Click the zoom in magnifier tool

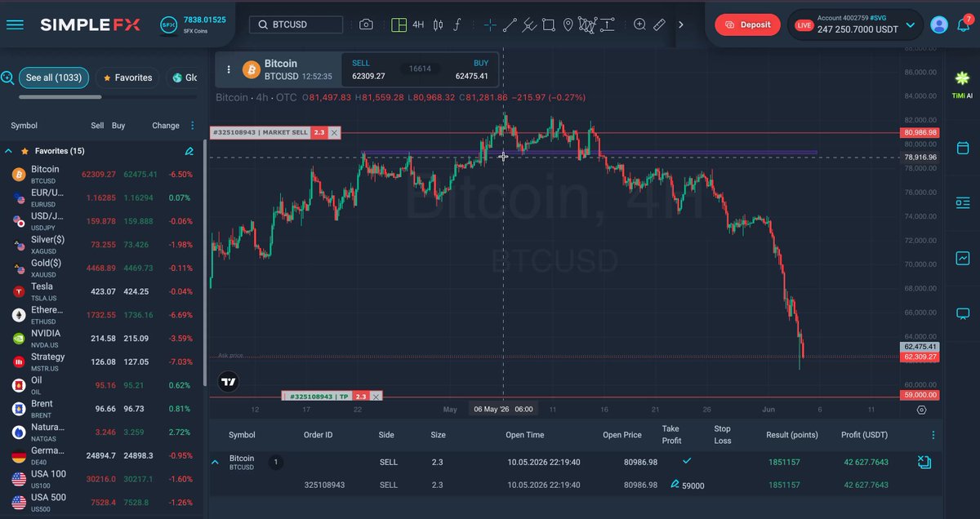tap(640, 24)
